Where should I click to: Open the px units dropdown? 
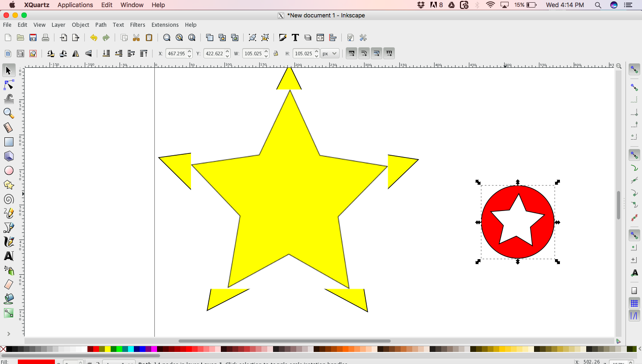[x=330, y=54]
